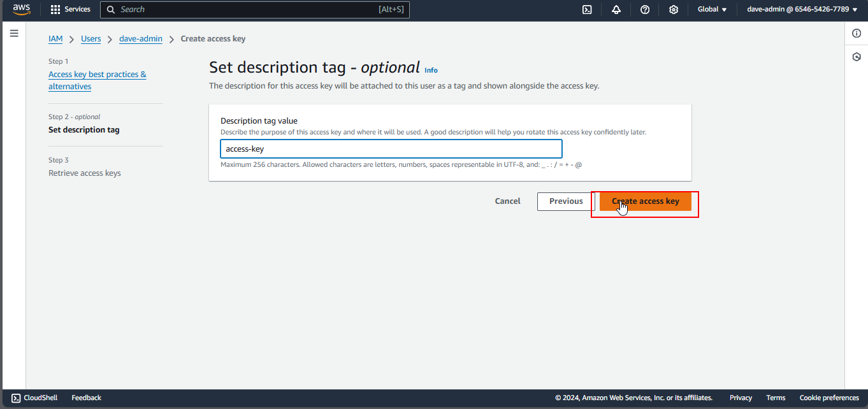The width and height of the screenshot is (868, 409).
Task: Go to Users breadcrumb link
Action: click(90, 39)
